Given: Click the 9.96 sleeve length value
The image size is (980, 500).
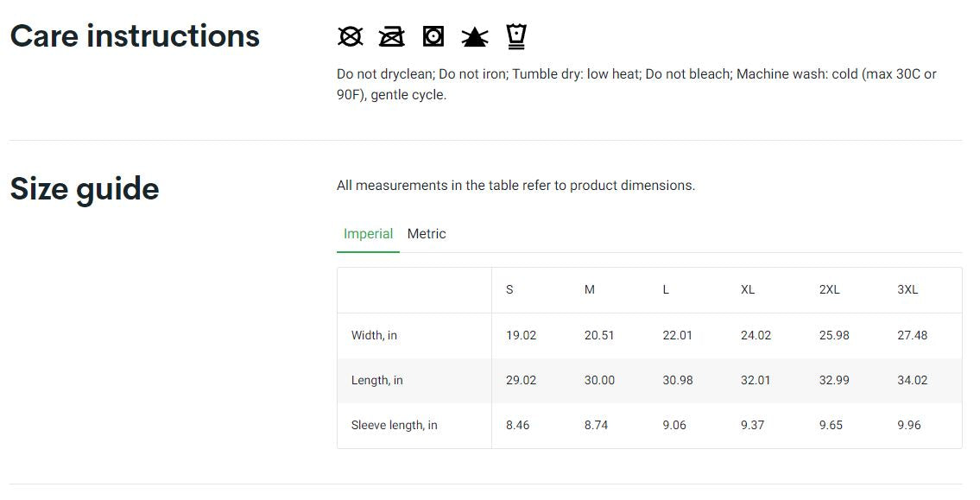Looking at the screenshot, I should pyautogui.click(x=908, y=425).
